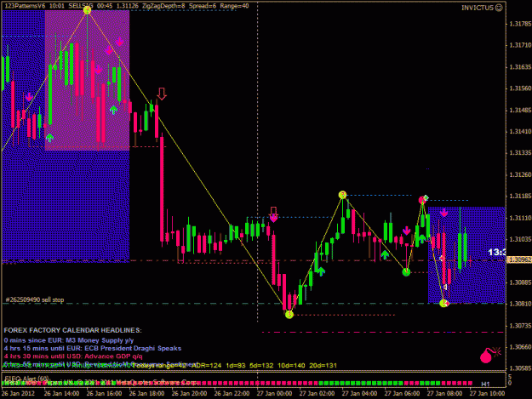The width and height of the screenshot is (532, 399).
Task: Click the Range=40 header value
Action: click(234, 6)
